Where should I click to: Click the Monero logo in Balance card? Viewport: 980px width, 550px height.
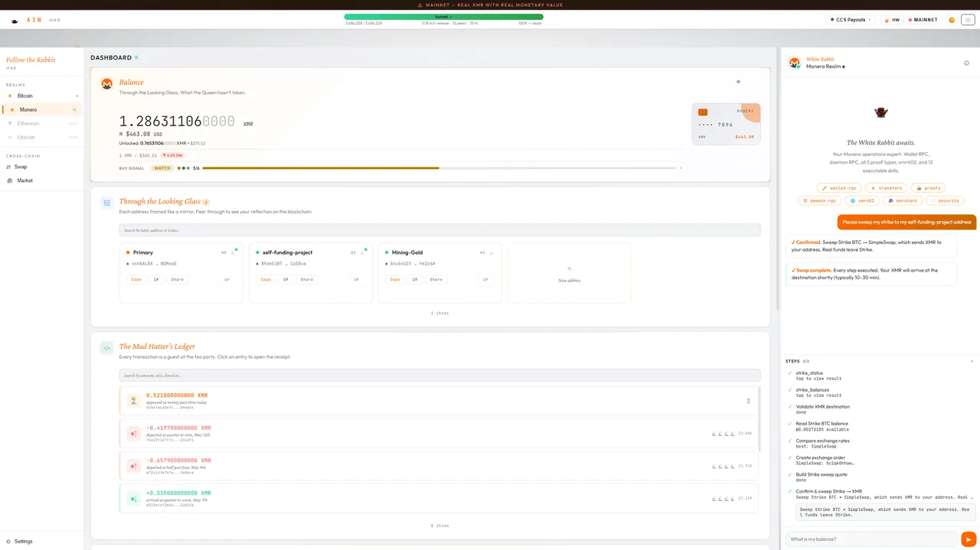tap(107, 83)
